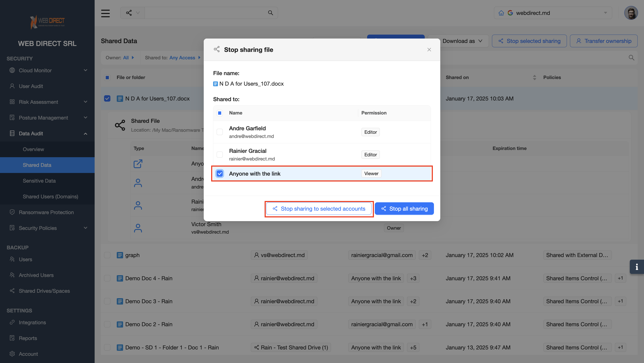Click the user profile avatar

(631, 13)
